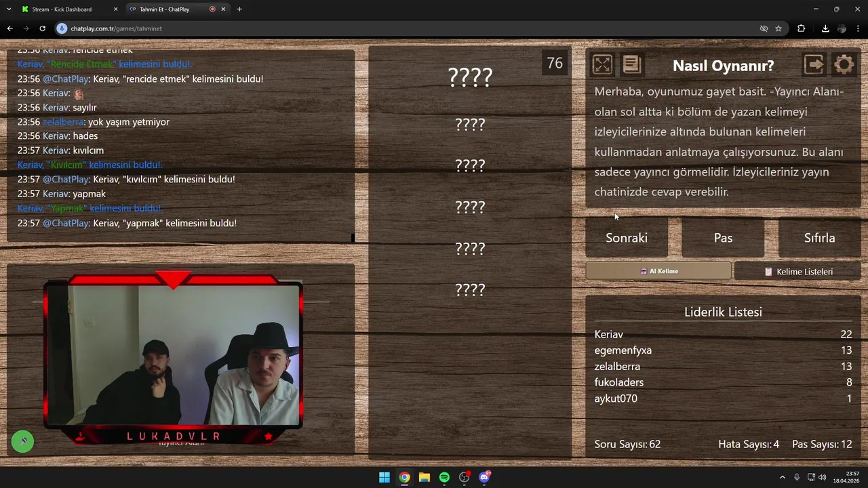Show hidden system tray icons

[782, 477]
